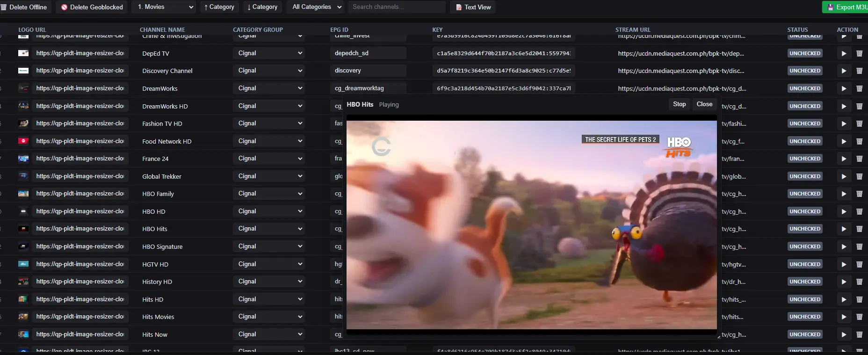Close the HBO Hits player popup
This screenshot has height=355, width=868.
pos(704,104)
